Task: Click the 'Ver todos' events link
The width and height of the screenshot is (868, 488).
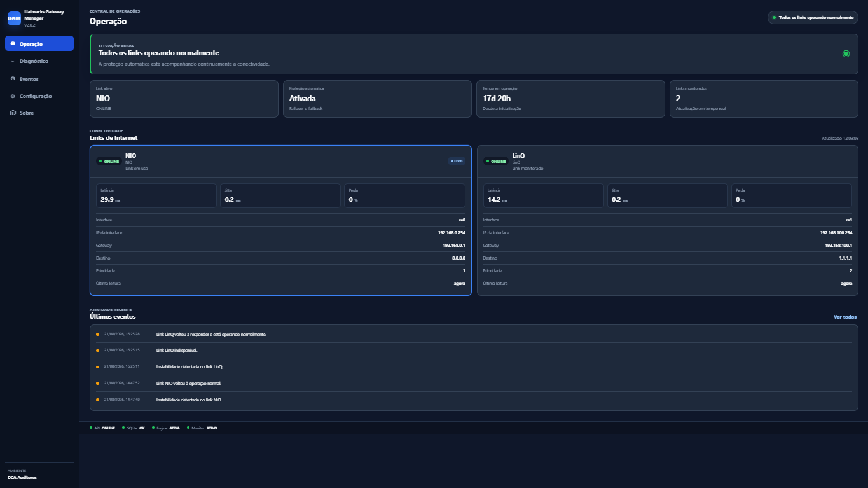Action: pos(845,317)
